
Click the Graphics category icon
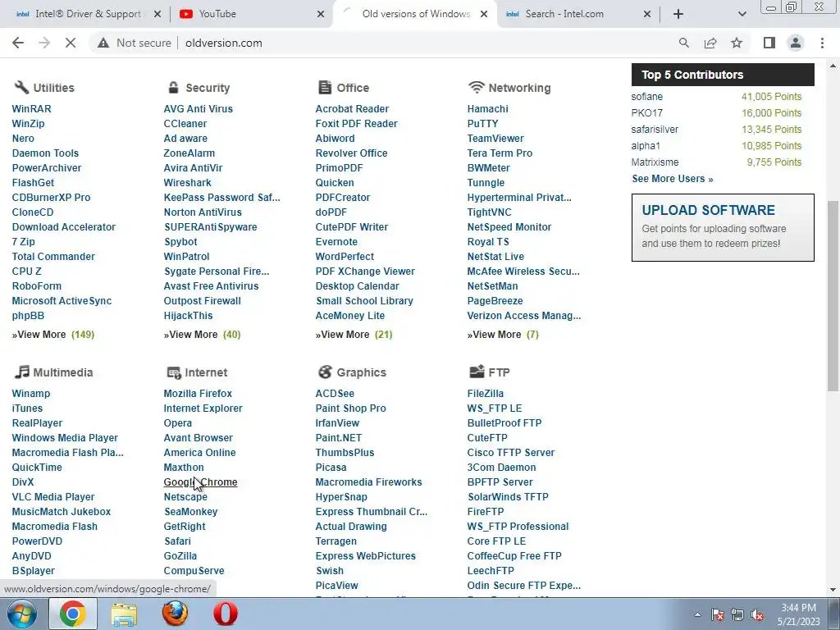click(x=325, y=372)
